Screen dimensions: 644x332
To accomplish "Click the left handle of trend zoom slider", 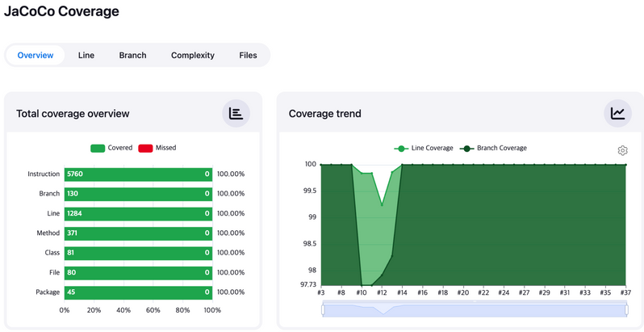I will (x=324, y=310).
